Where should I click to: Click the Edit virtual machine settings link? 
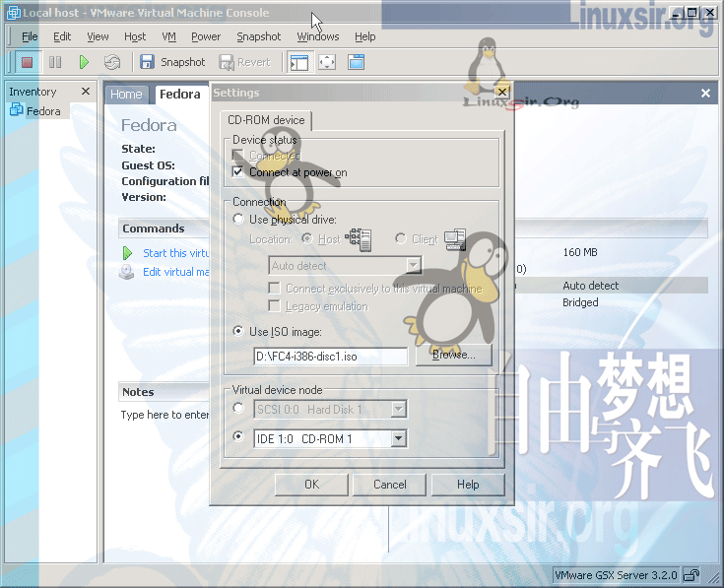tap(176, 272)
